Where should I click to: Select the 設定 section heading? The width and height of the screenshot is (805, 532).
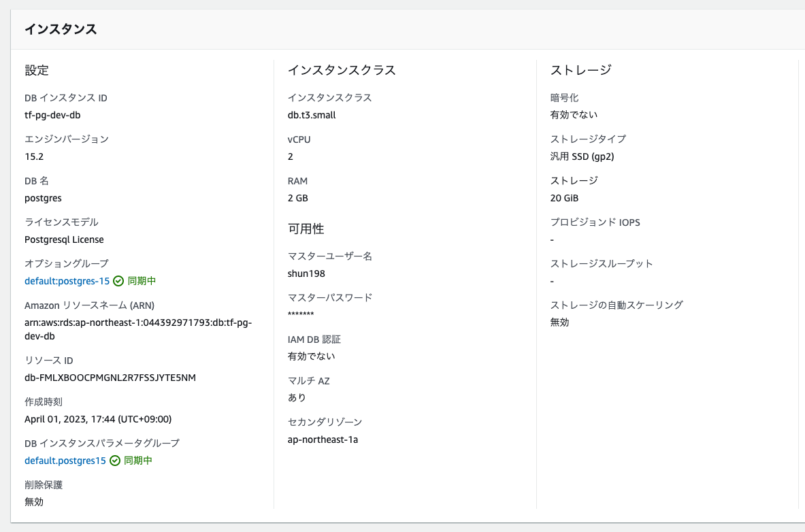coord(35,70)
